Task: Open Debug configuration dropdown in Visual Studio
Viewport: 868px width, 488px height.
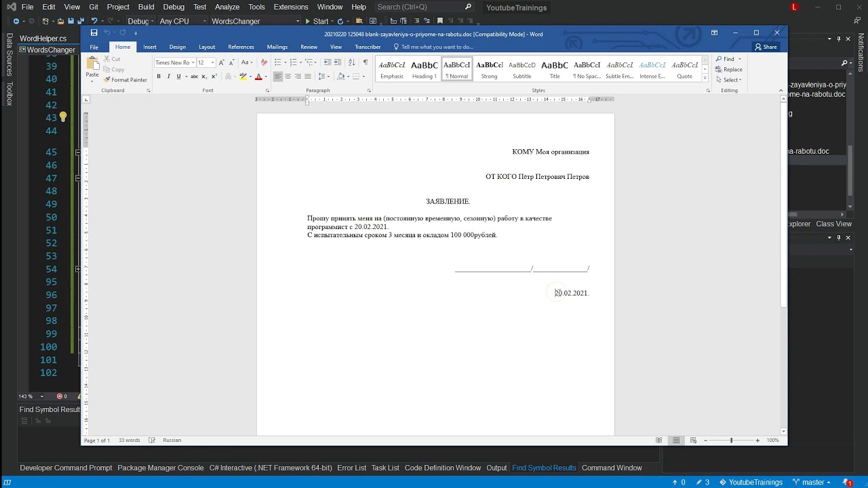Action: click(140, 21)
